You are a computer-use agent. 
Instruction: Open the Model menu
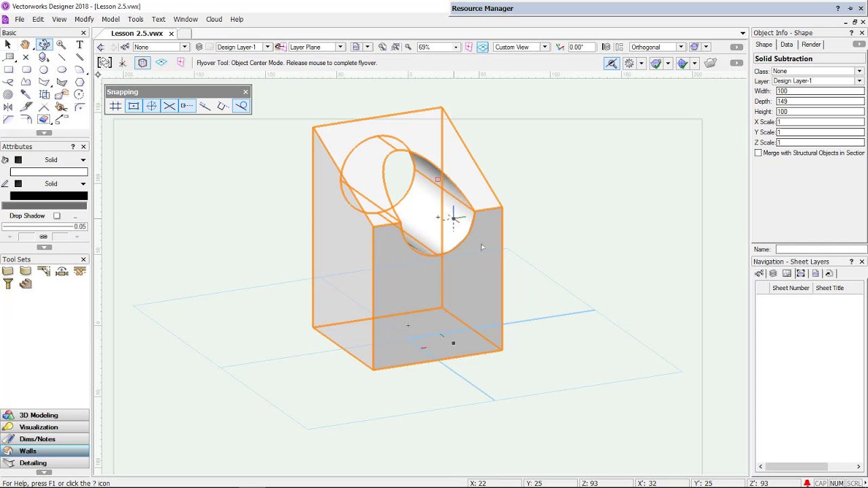tap(111, 19)
